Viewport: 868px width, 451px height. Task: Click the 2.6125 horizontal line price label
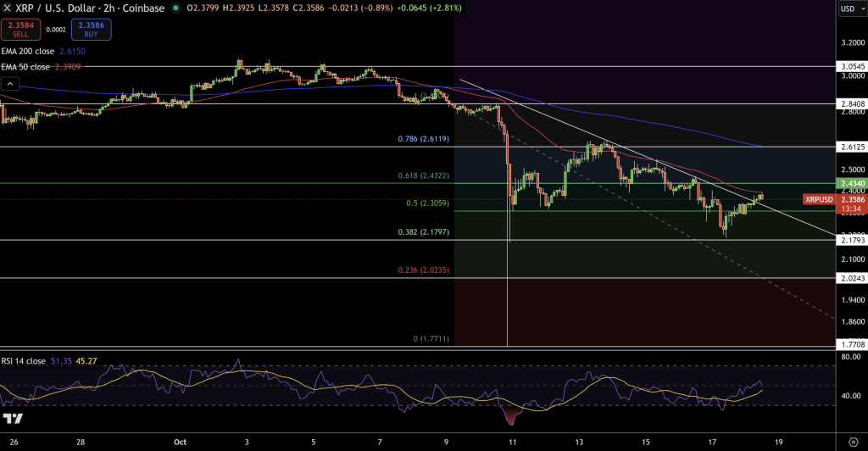[849, 147]
